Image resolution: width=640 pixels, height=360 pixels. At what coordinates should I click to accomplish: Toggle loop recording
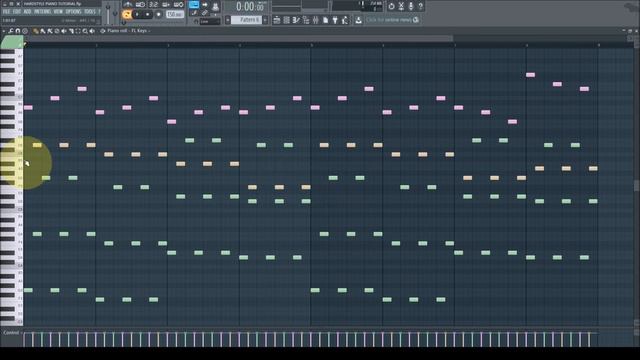tap(179, 4)
